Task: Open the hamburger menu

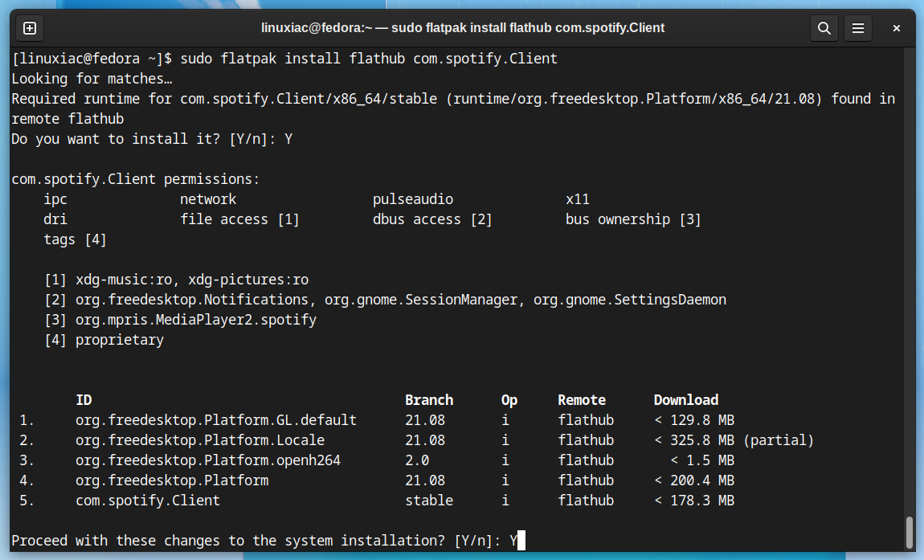Action: (x=858, y=28)
